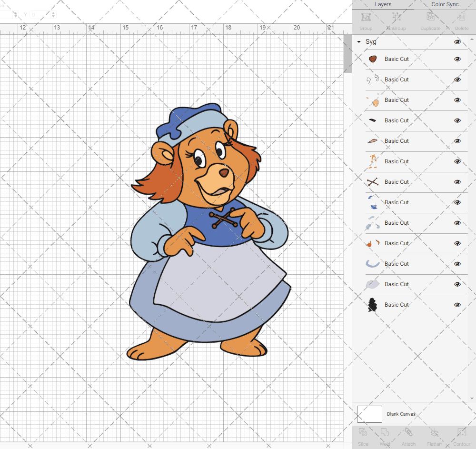
Task: Toggle eye for orange bear body layer
Action: pos(457,161)
